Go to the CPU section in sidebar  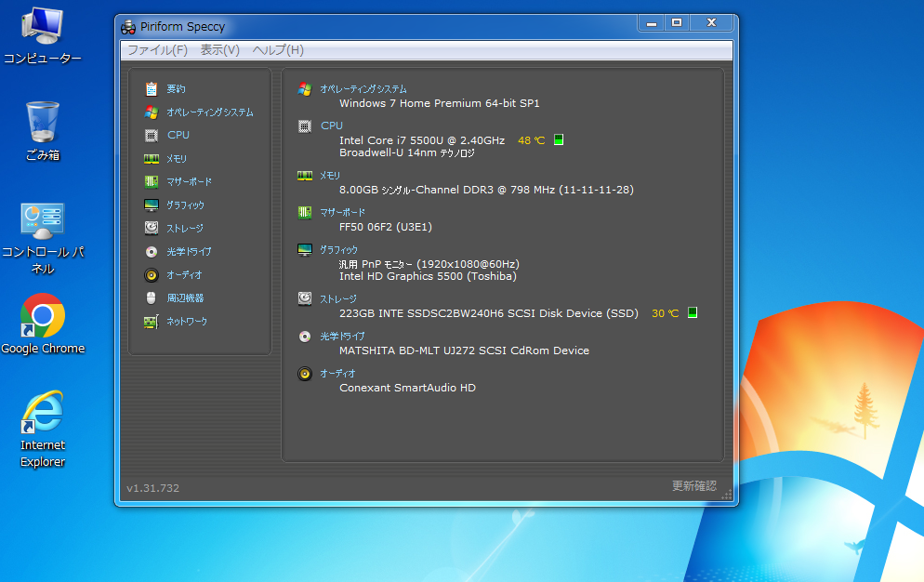(x=178, y=135)
